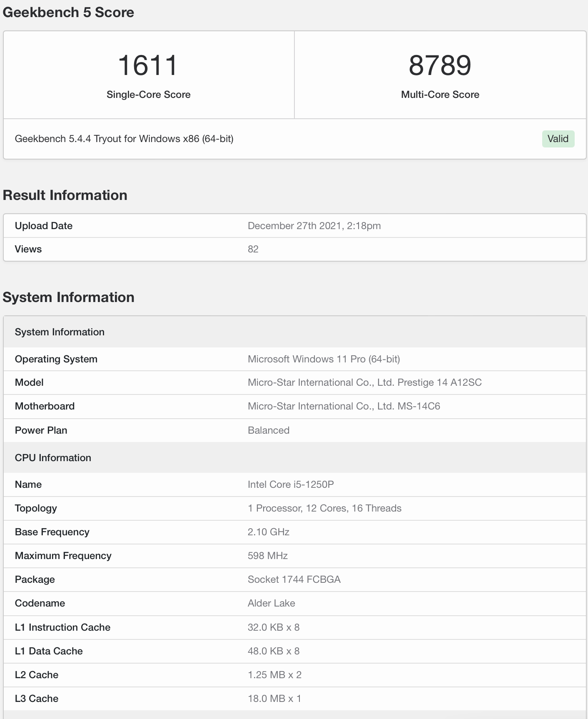
Task: Click the Socket 1744 FCBGA package value
Action: click(294, 579)
